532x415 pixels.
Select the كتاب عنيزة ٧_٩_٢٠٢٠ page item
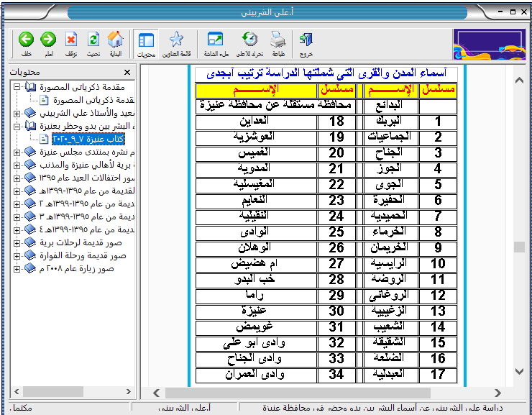88,139
